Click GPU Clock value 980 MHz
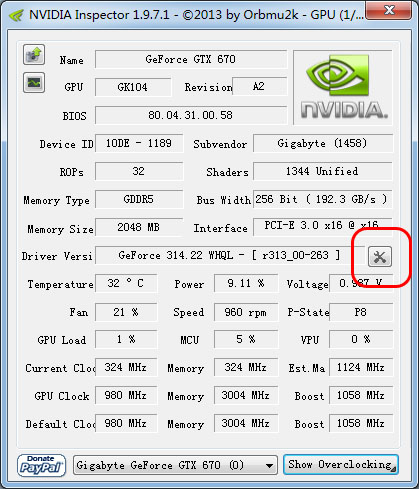Image resolution: width=419 pixels, height=489 pixels. (x=126, y=395)
